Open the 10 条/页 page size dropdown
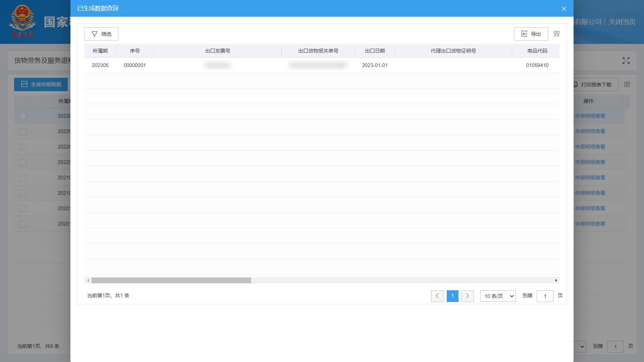This screenshot has width=644, height=362. (x=498, y=296)
